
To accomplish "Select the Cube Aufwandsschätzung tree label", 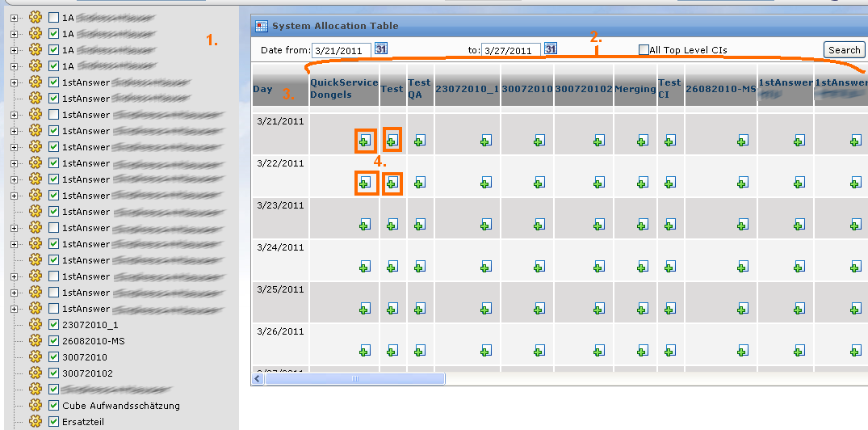I will [x=120, y=406].
